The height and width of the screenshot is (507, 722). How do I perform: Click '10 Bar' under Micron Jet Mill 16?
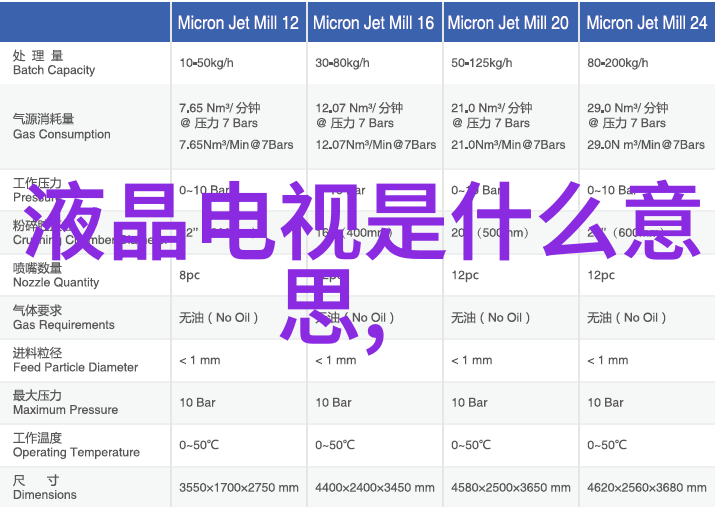[x=333, y=403]
